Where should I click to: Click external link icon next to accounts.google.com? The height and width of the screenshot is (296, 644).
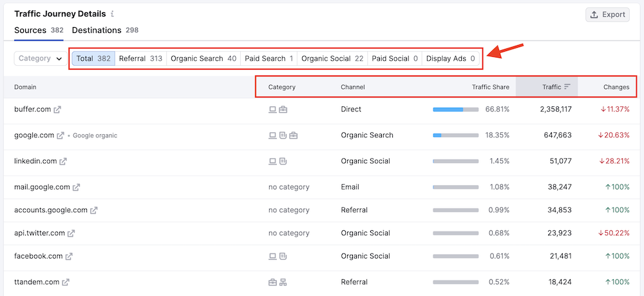click(93, 210)
